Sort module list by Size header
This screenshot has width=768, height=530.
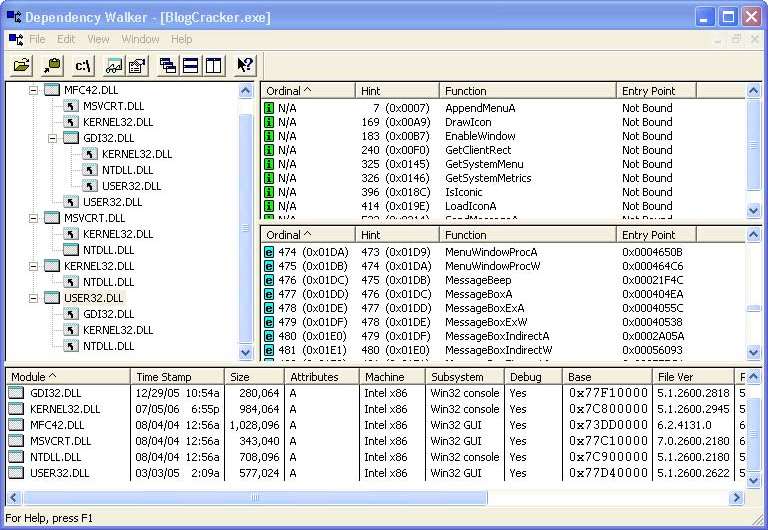click(254, 377)
